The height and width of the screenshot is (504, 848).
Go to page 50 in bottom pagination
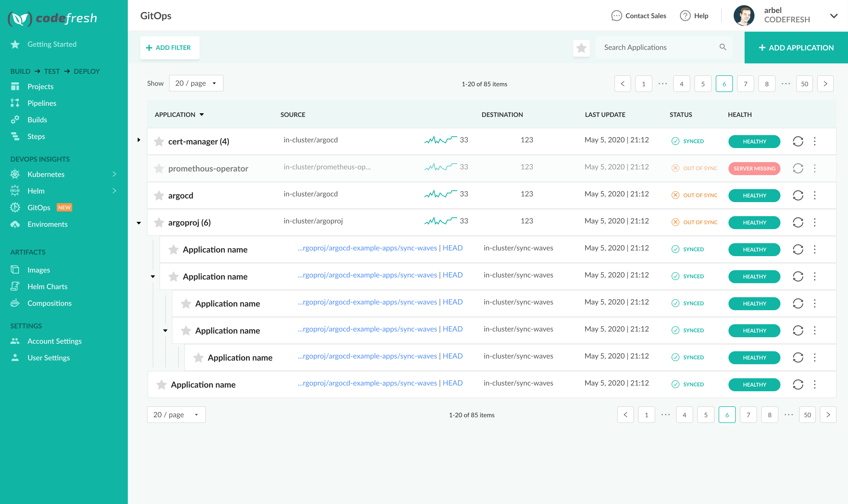[x=807, y=415]
